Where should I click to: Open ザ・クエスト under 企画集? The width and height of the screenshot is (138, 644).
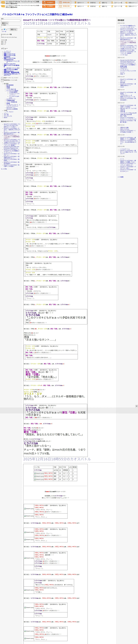tap(10, 112)
